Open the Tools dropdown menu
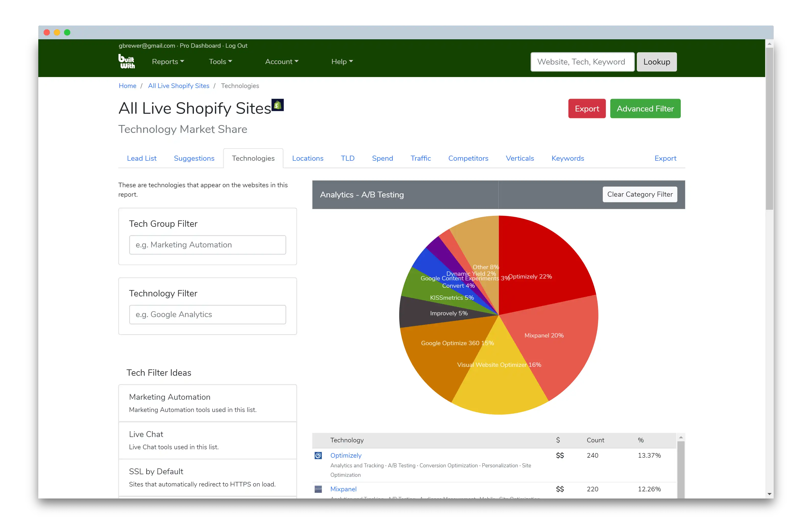Image resolution: width=812 pixels, height=524 pixels. point(220,61)
